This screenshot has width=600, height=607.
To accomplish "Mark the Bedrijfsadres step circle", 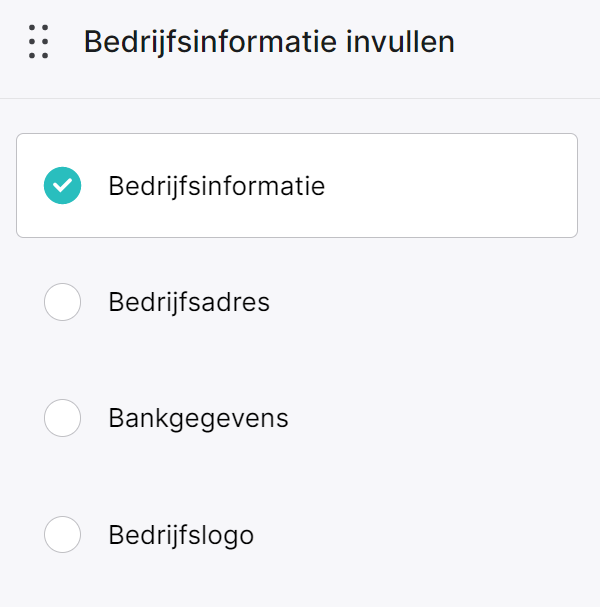I will [x=62, y=302].
